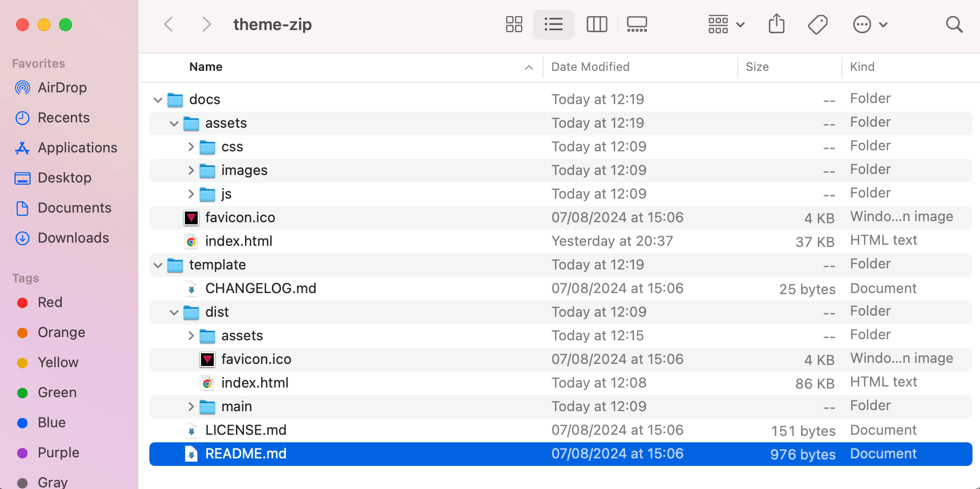Open the Share button

coord(776,24)
